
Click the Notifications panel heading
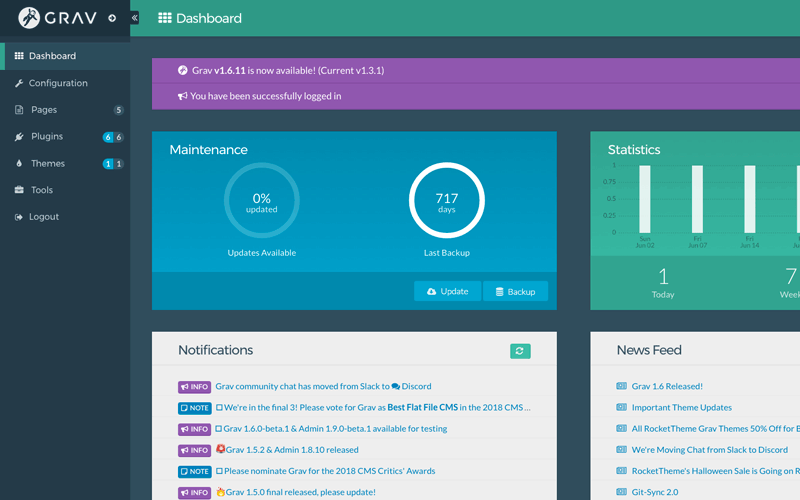[x=215, y=350]
